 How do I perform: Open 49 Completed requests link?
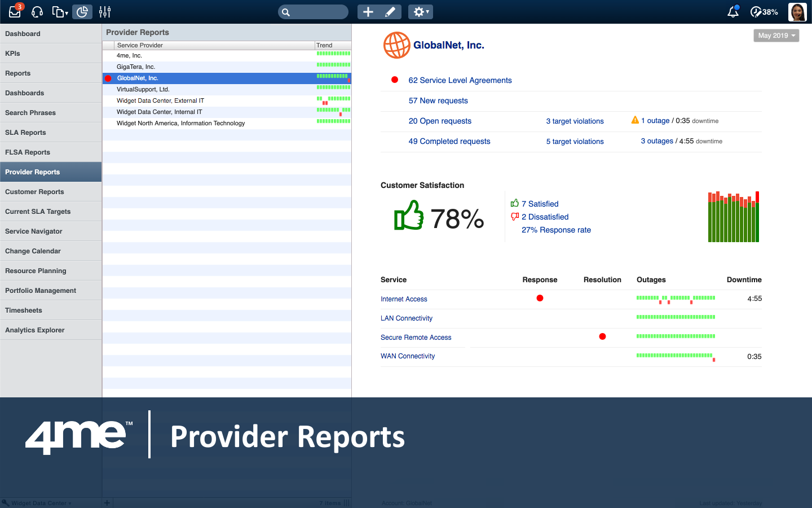449,142
